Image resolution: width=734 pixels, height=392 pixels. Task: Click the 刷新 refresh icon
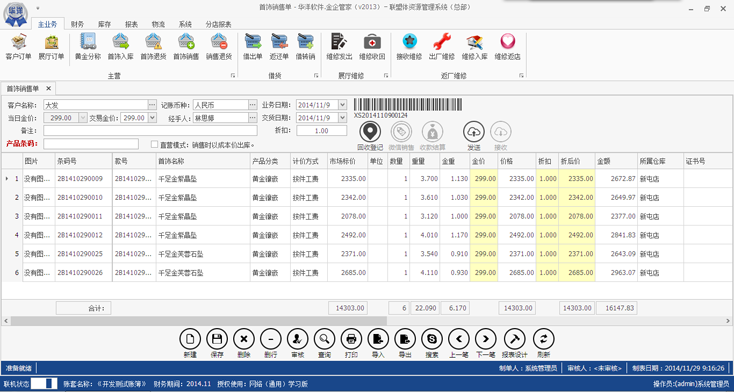(543, 339)
